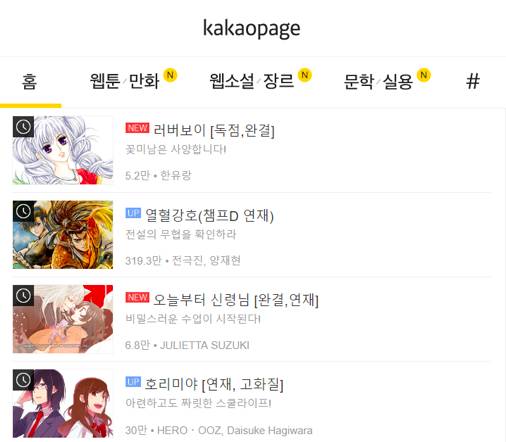
Task: Open title 오늘부터 신령님 [완결,연재]
Action: click(236, 300)
